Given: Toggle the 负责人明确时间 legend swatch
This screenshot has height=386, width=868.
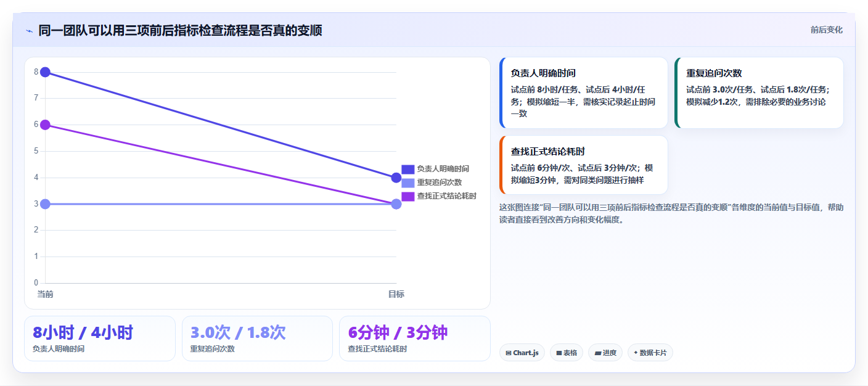Looking at the screenshot, I should [x=407, y=169].
